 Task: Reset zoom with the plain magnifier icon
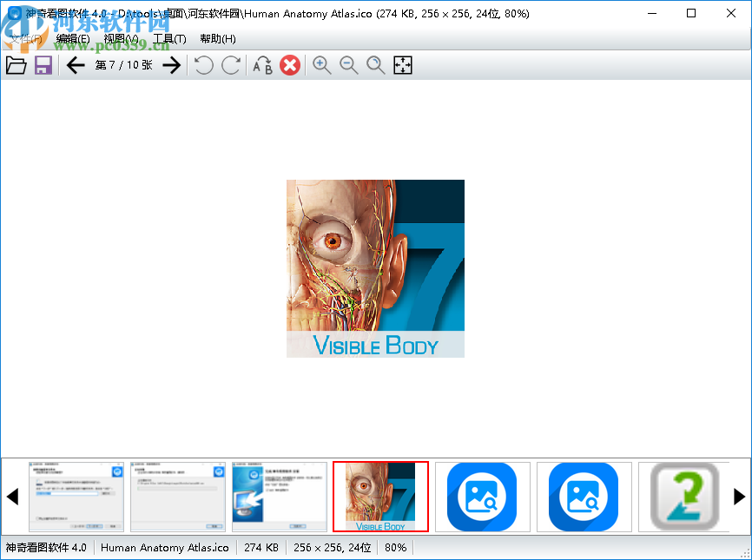375,65
